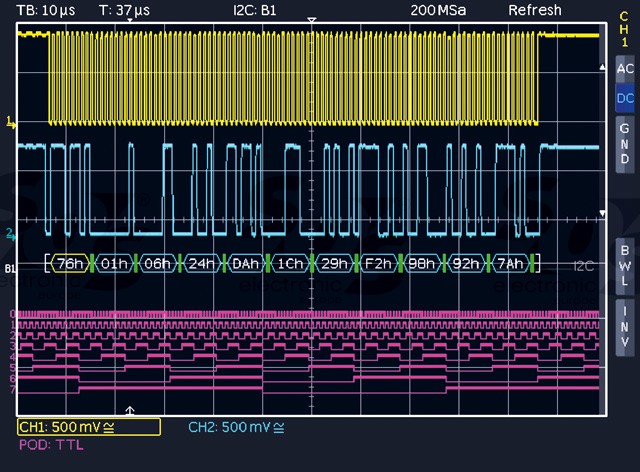Click logic channel 4 label
Screen dimensions: 640x472
[x=13, y=357]
